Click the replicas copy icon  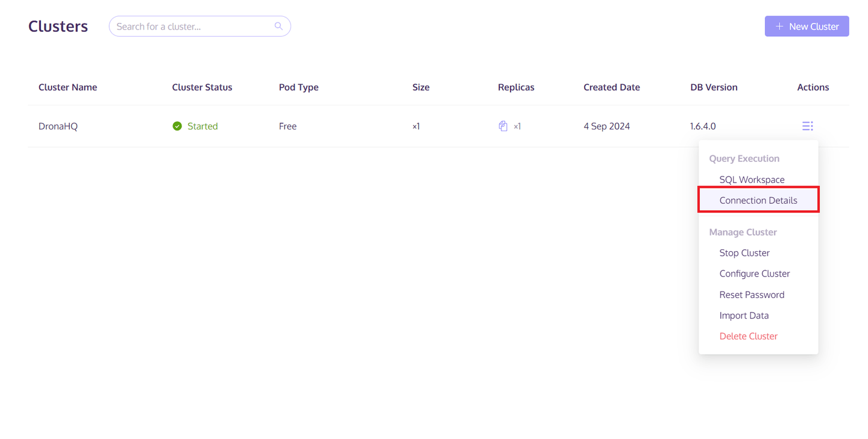click(x=503, y=126)
